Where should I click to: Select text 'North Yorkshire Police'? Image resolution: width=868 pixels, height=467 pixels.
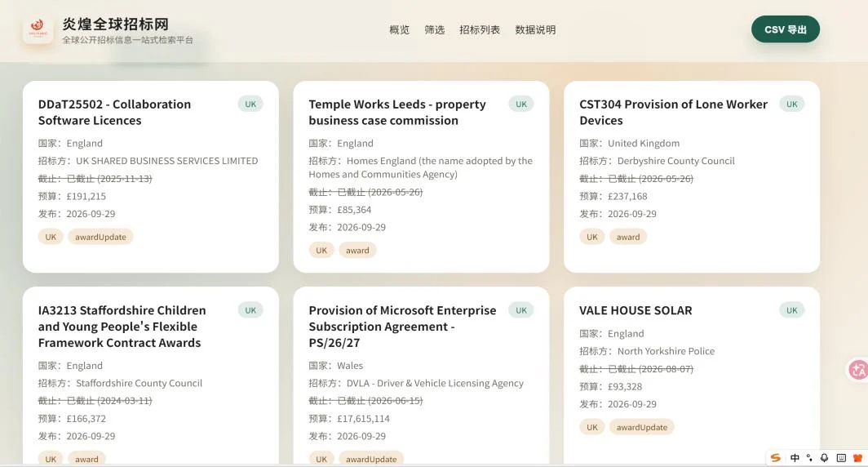coord(666,351)
